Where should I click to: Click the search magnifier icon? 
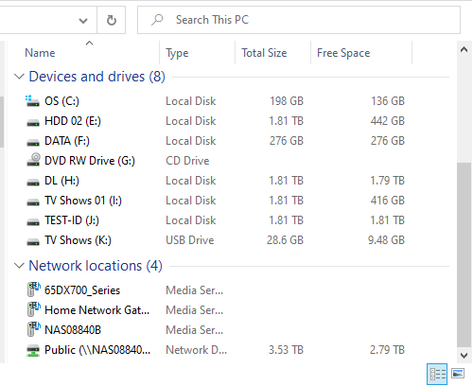coord(157,20)
